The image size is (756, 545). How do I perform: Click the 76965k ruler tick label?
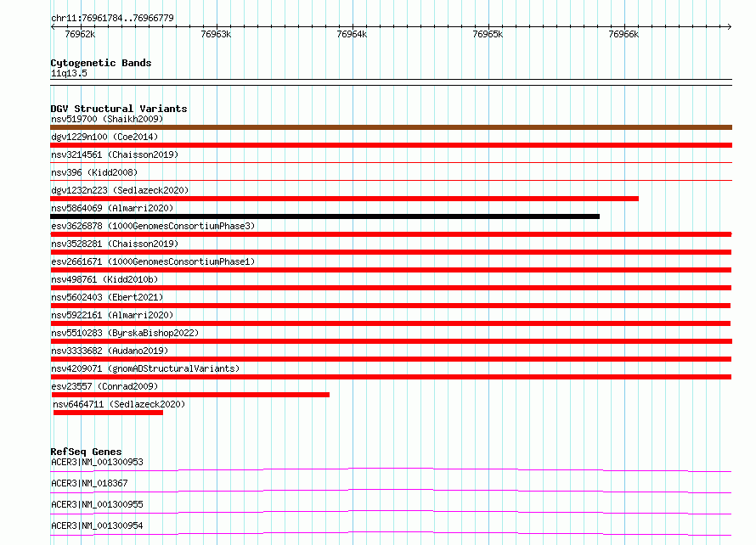488,34
